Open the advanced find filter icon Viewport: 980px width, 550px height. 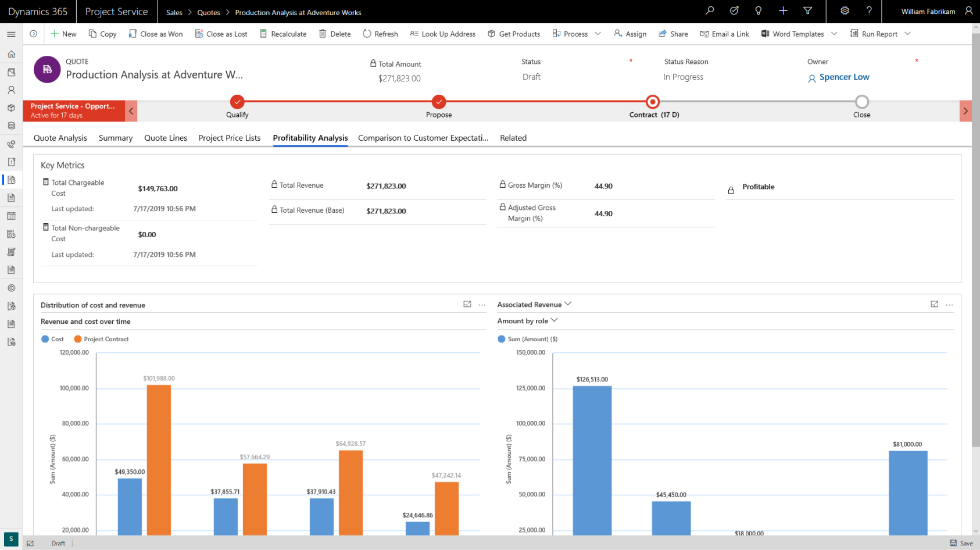807,10
